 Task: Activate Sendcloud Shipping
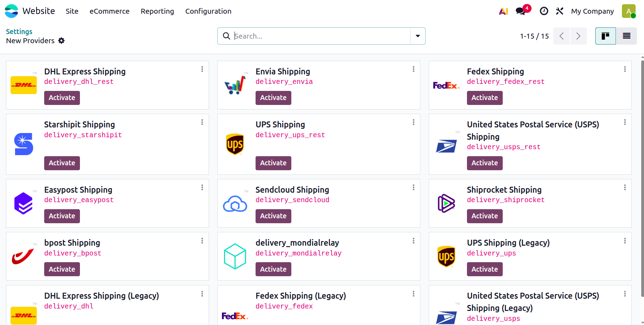point(273,216)
